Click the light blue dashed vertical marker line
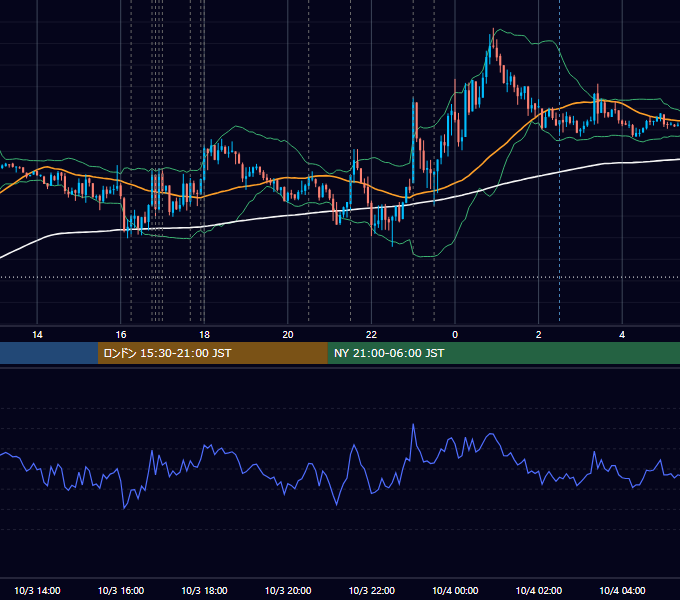This screenshot has width=680, height=600. click(559, 160)
